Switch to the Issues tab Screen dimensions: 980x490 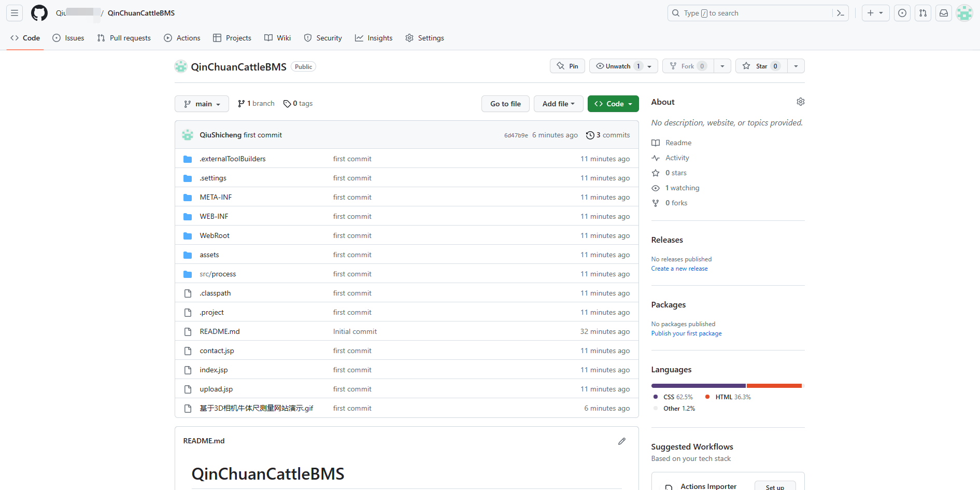tap(68, 38)
